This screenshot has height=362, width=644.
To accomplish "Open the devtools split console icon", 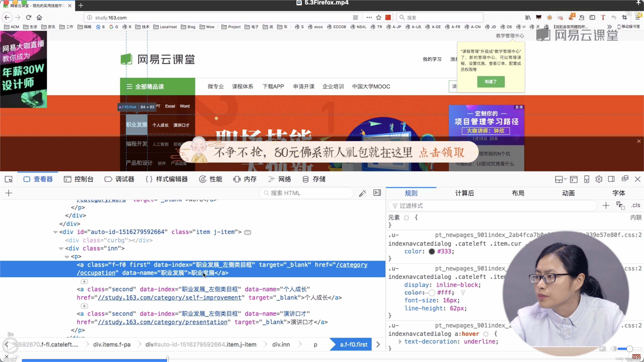I will coord(574,179).
